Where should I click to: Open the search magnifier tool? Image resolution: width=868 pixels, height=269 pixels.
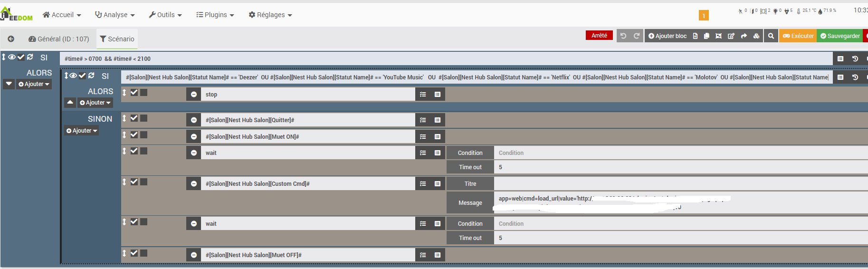coord(771,36)
